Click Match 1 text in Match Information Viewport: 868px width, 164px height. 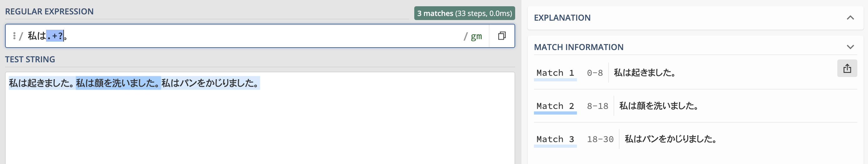645,73
